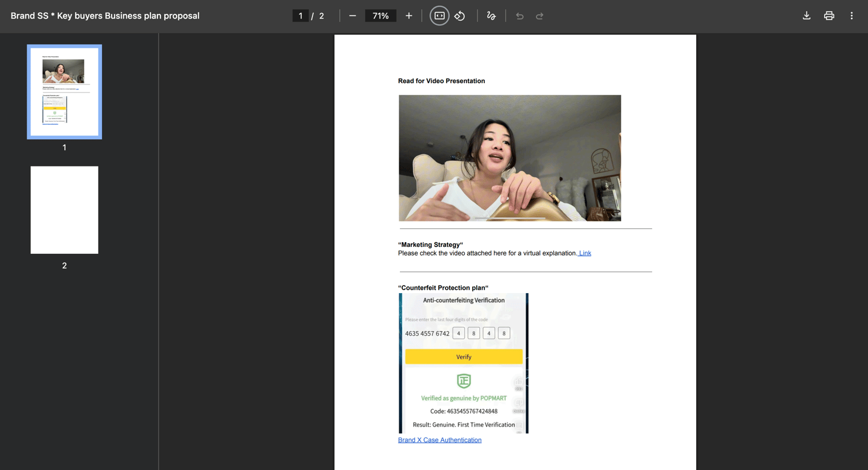Click the "Counterfeit Protection plan" heading
The width and height of the screenshot is (868, 470).
tap(443, 288)
